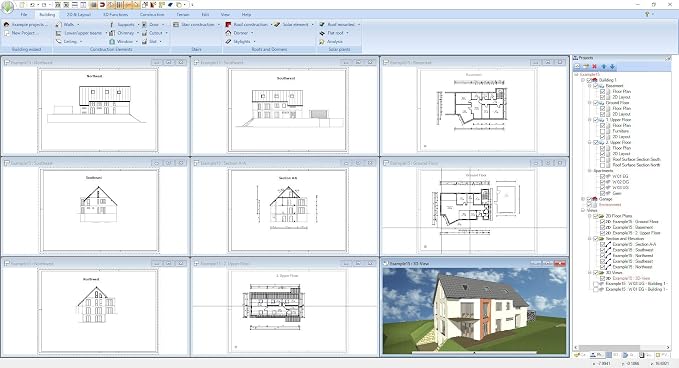679x368 pixels.
Task: Check Roof Surface Section South checkbox
Action: click(602, 159)
